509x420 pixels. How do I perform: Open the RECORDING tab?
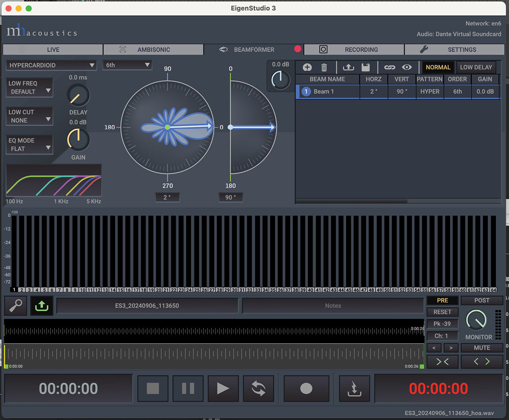point(354,50)
